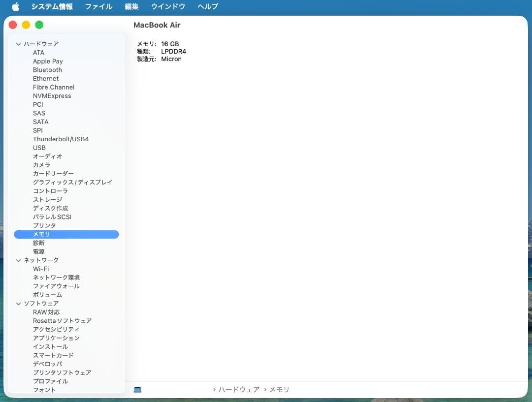Image resolution: width=532 pixels, height=402 pixels.
Task: Open the ファイル menu
Action: pos(99,6)
